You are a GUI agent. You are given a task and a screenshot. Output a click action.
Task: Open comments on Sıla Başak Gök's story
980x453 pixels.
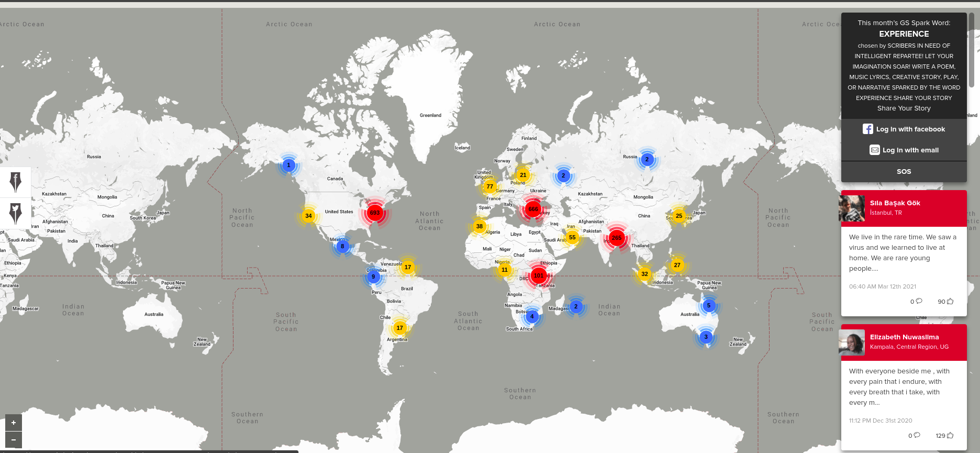(x=918, y=301)
